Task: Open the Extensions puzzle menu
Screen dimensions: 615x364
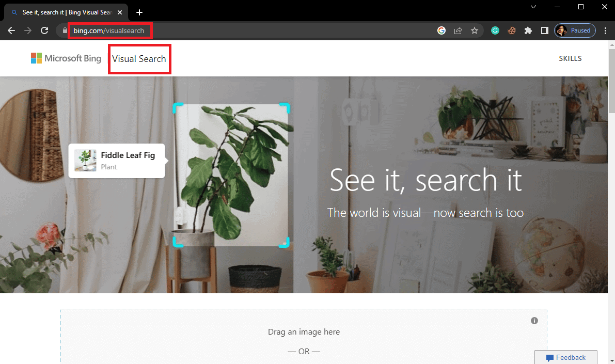Action: 528,30
